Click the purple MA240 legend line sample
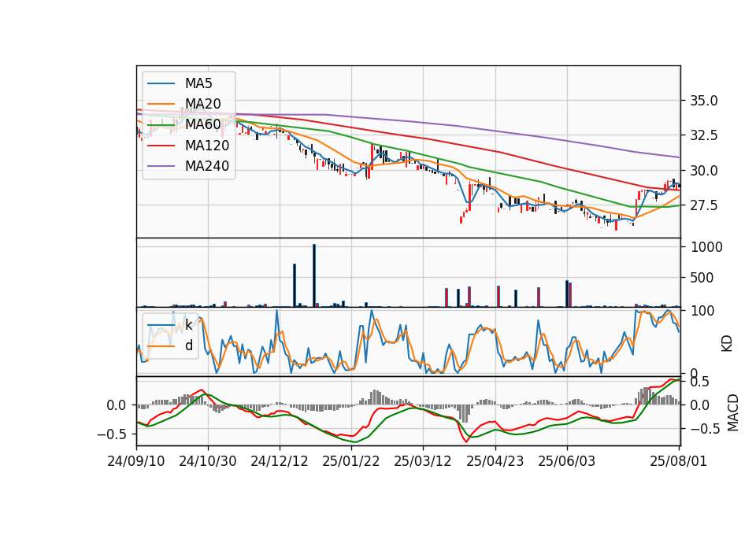The width and height of the screenshot is (756, 543). [x=161, y=166]
